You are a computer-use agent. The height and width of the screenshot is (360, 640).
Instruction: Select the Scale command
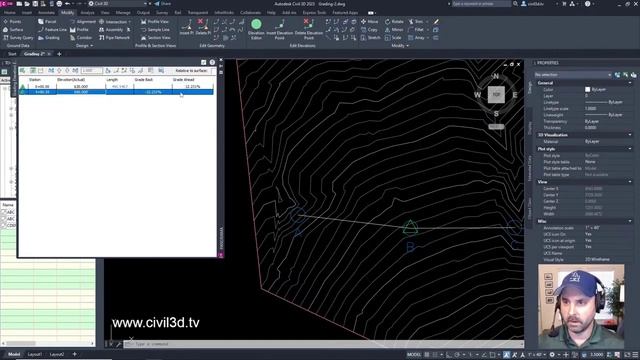tap(393, 38)
